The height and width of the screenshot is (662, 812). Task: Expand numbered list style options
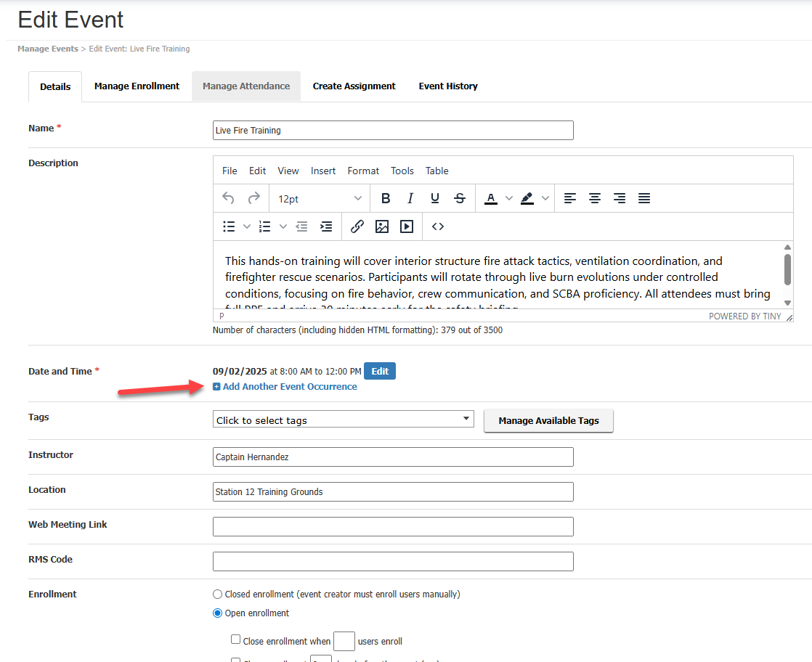point(283,226)
